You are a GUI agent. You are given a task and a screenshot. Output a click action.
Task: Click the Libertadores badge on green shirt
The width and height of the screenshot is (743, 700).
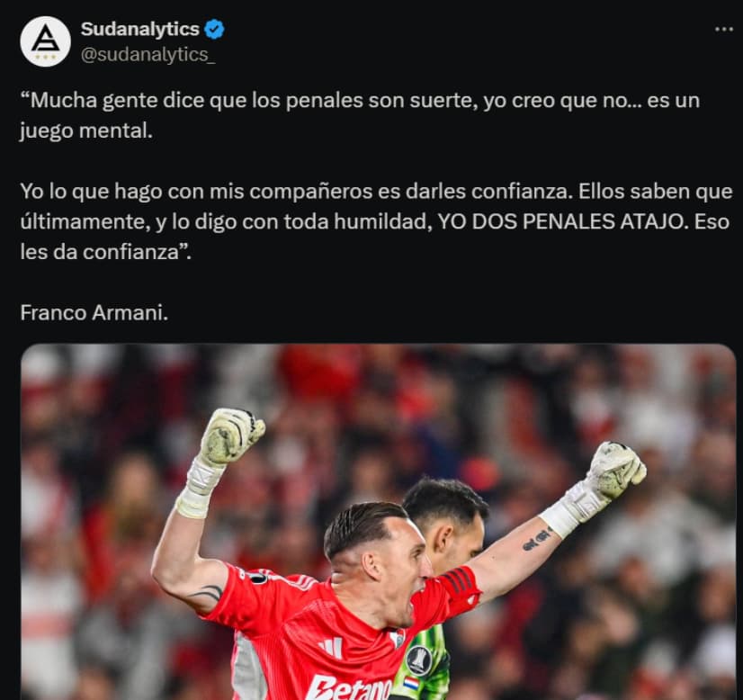click(x=419, y=660)
